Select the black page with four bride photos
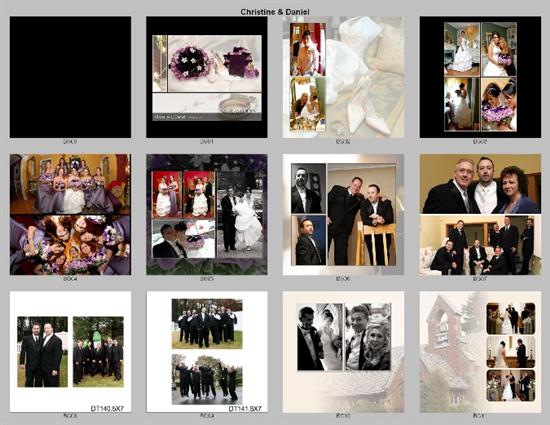This screenshot has height=425, width=550. click(x=480, y=77)
